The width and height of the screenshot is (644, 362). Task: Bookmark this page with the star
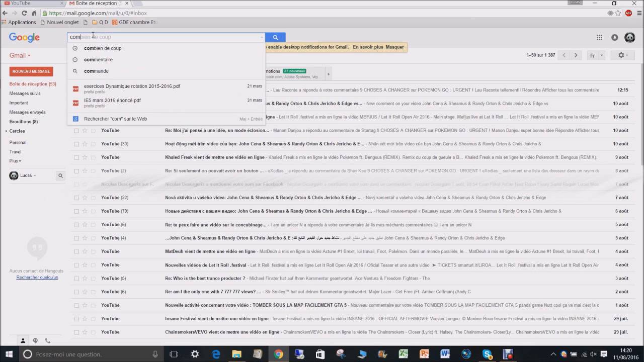618,13
